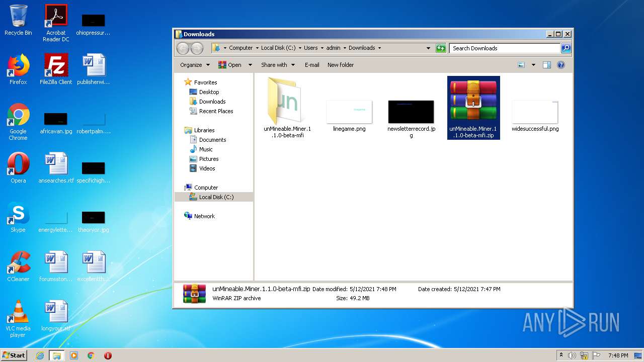Viewport: 644px width, 362px height.
Task: Open the views dropdown arrow
Action: coord(533,65)
